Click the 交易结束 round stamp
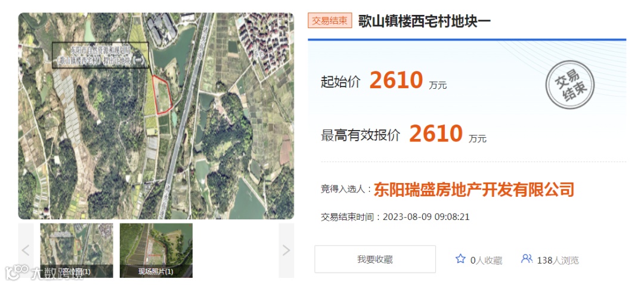 click(570, 85)
